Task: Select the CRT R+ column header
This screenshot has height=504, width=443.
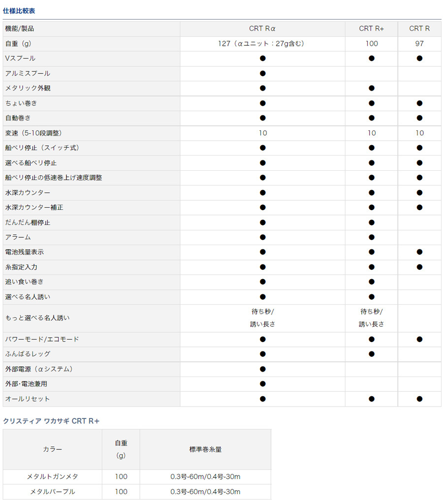Action: coord(371,29)
